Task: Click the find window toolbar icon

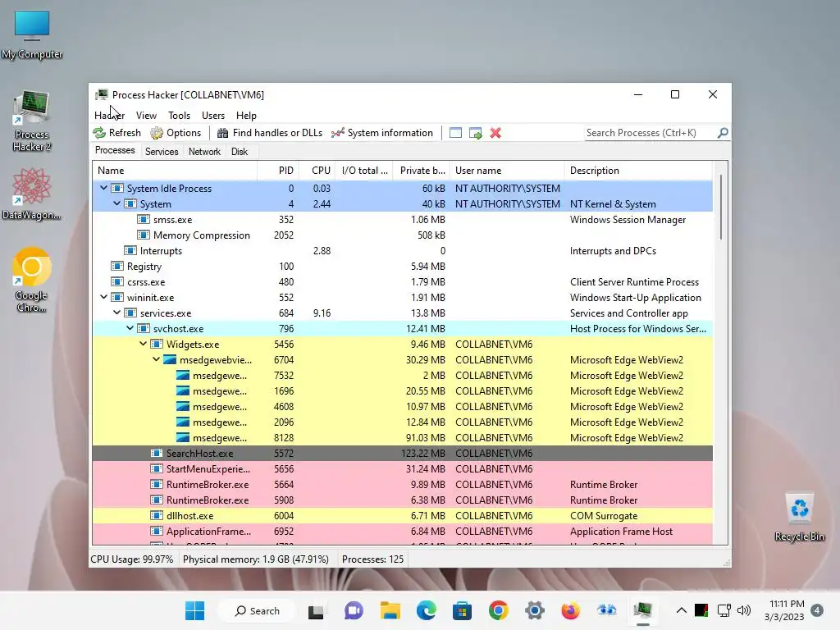Action: click(455, 133)
